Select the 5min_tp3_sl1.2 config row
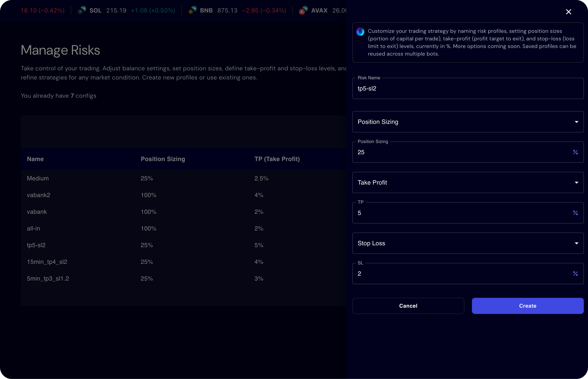 coord(48,279)
